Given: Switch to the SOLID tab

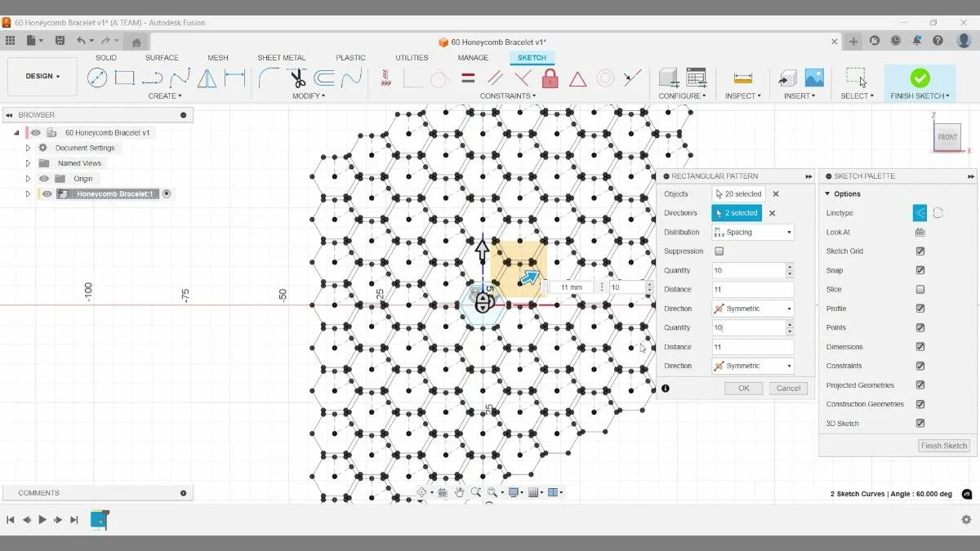Looking at the screenshot, I should click(105, 57).
